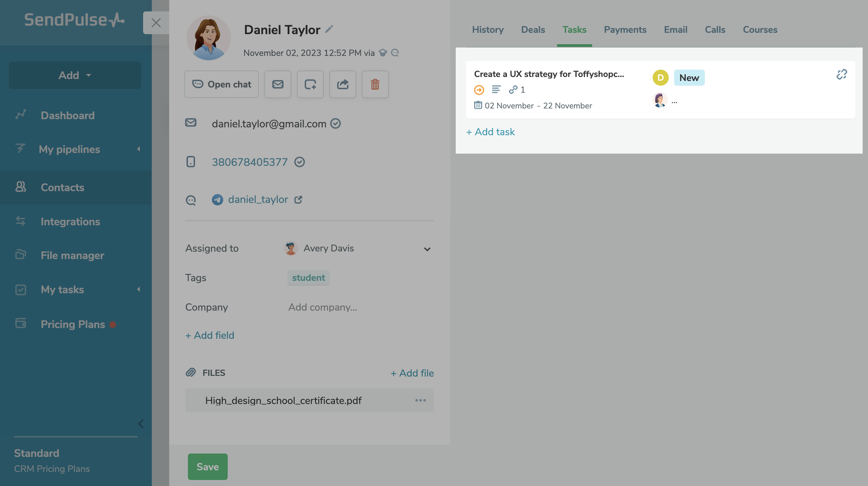Open Telegram profile external link icon
The width and height of the screenshot is (868, 486).
point(298,200)
